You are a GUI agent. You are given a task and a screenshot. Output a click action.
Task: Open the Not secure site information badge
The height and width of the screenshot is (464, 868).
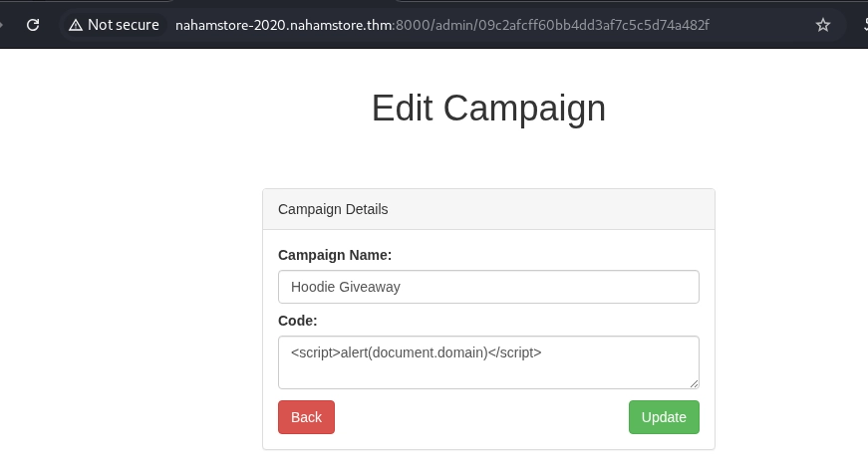click(x=114, y=25)
